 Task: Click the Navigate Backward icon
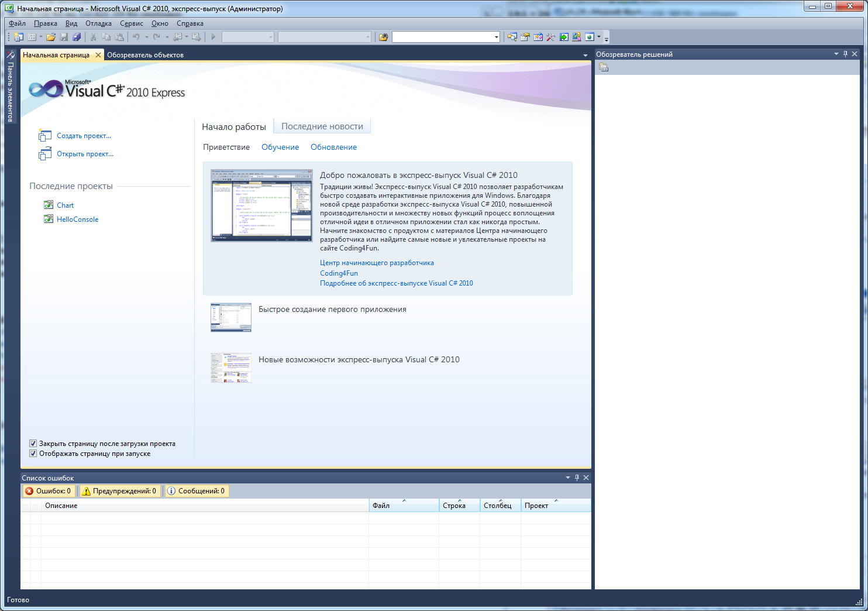(177, 37)
